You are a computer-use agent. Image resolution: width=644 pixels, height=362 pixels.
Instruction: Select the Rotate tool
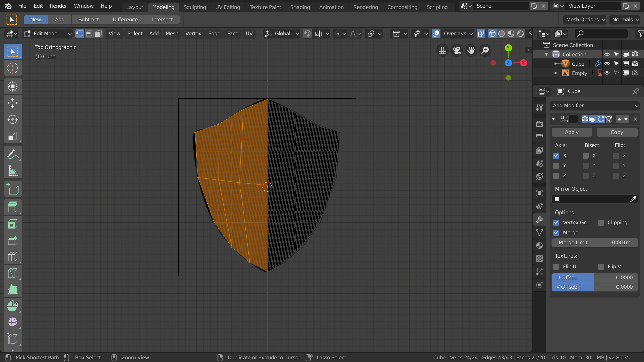pos(13,119)
